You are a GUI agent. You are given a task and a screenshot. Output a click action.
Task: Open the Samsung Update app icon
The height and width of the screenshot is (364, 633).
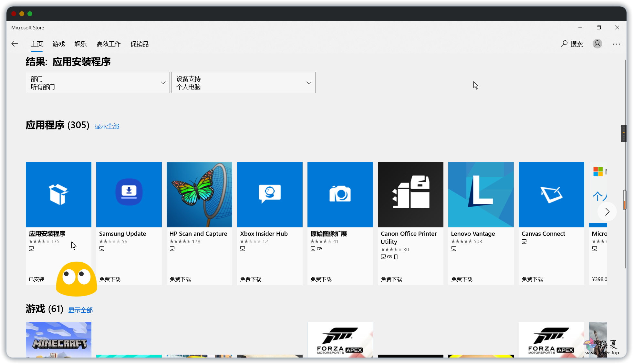[129, 194]
